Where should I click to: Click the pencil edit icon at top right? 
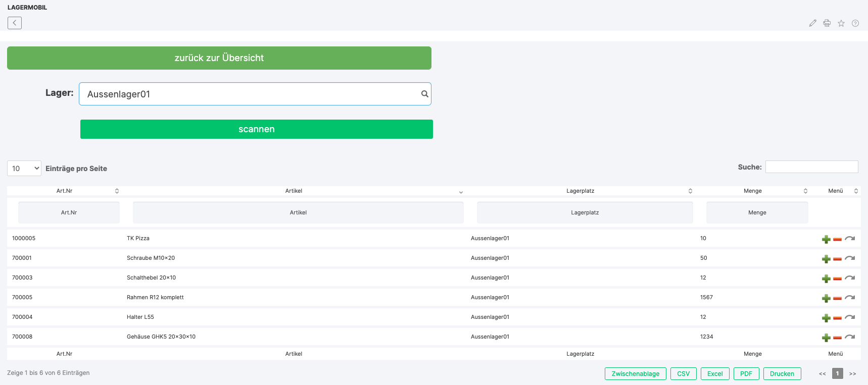coord(812,23)
